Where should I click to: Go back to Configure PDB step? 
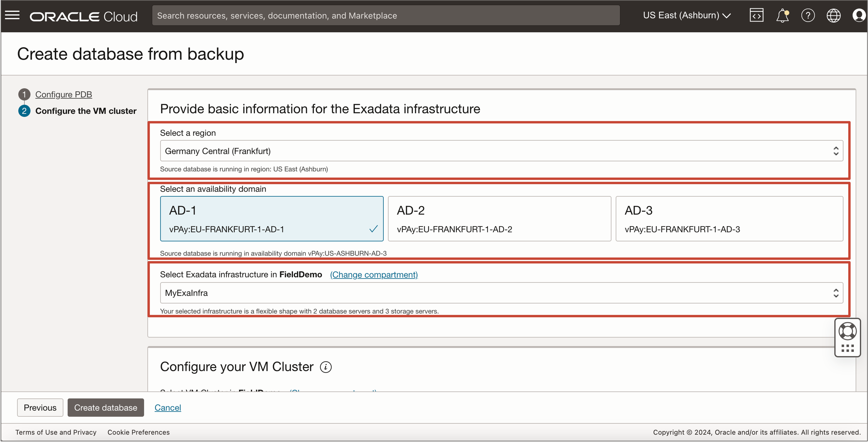(x=63, y=95)
